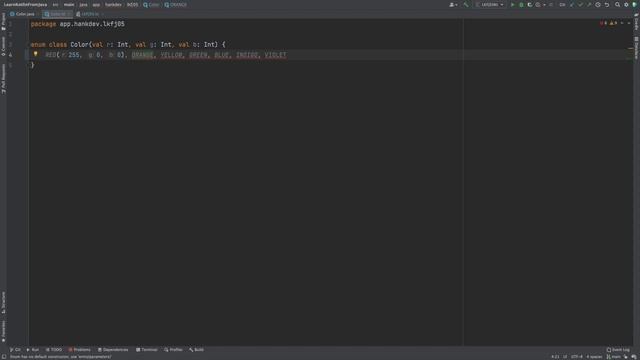This screenshot has height=360, width=640.
Task: Open the Profiler tool window tab
Action: 173,350
